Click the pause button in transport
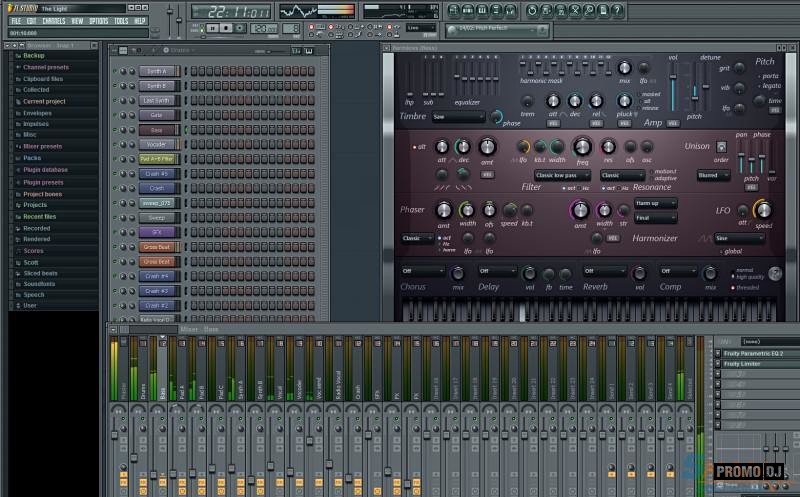 click(x=213, y=29)
